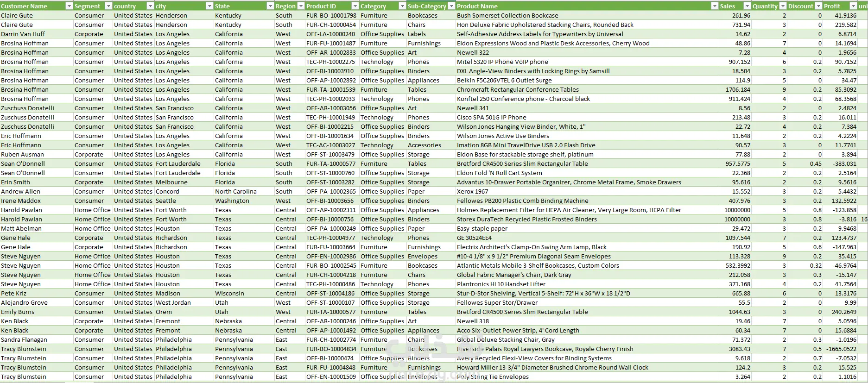The image size is (868, 383).
Task: Select product ID cell TEC-PH-10004977
Action: pos(331,238)
